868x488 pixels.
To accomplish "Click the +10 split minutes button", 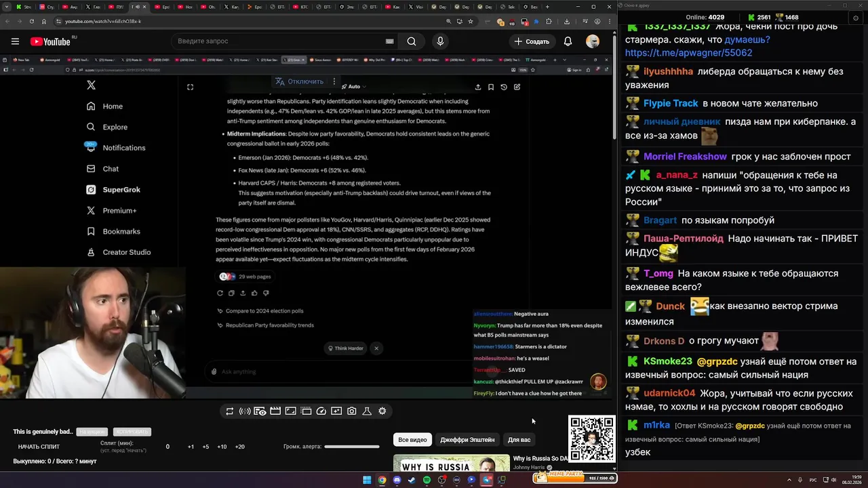I will (222, 447).
